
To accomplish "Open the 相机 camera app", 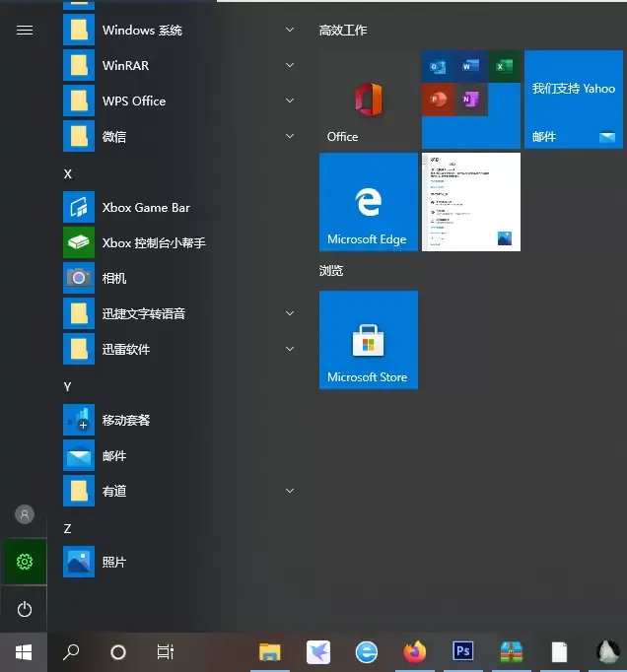I will [x=178, y=278].
